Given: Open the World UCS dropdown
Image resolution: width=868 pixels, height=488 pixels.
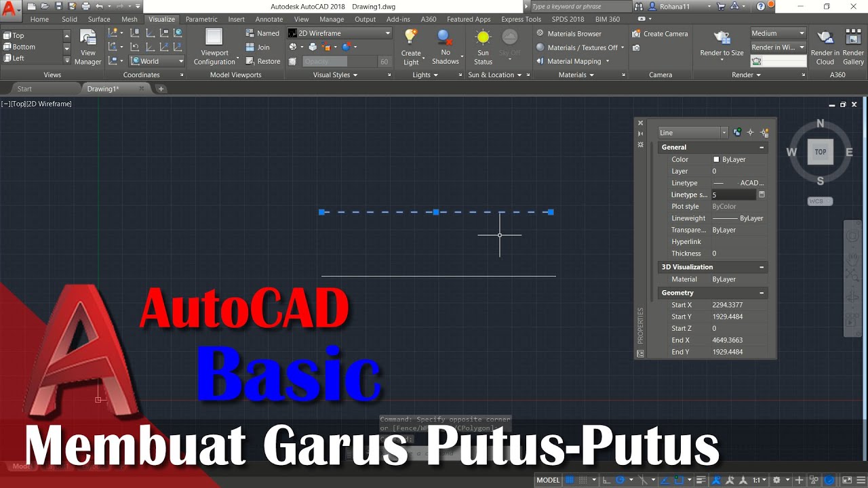Looking at the screenshot, I should (x=157, y=61).
